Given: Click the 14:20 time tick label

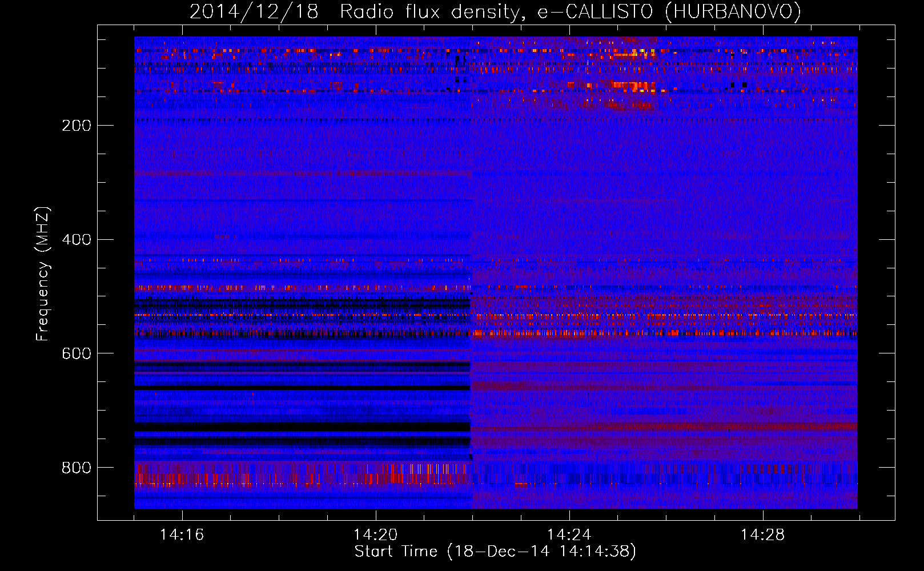Looking at the screenshot, I should [375, 535].
